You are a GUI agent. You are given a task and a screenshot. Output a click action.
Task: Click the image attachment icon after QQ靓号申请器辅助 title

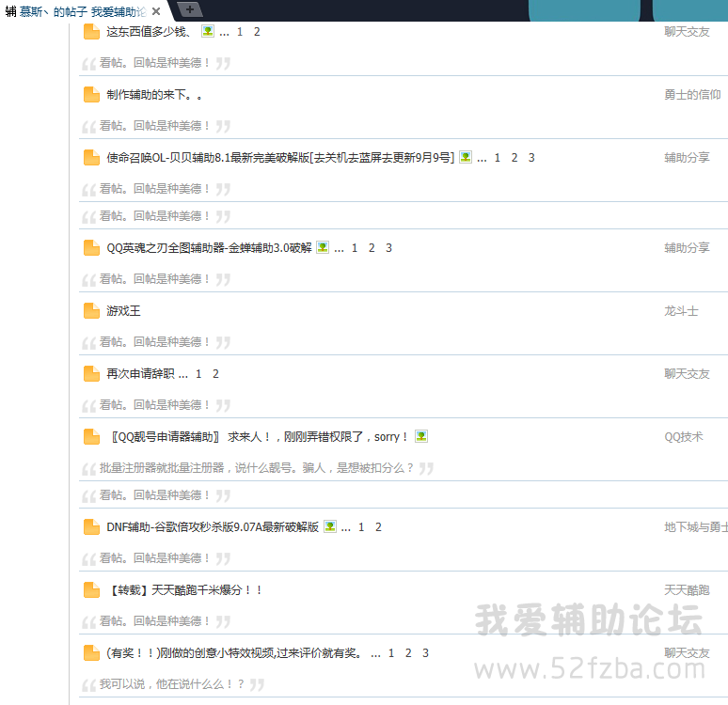pyautogui.click(x=421, y=436)
